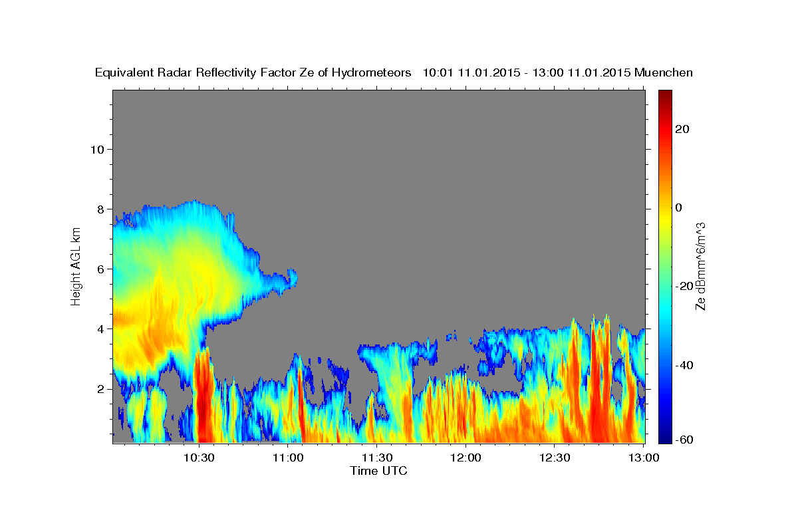Image resolution: width=798 pixels, height=532 pixels.
Task: Click the '2' km height tick label
Action: point(102,389)
